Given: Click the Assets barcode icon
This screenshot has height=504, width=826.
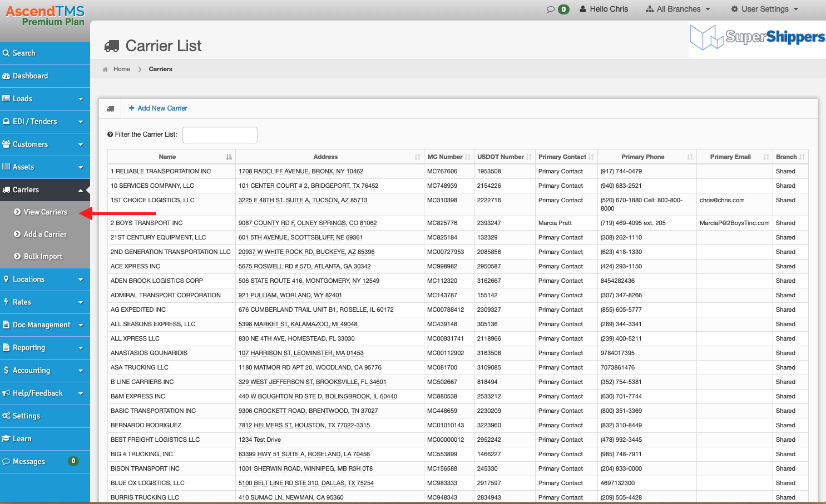Looking at the screenshot, I should coord(6,167).
